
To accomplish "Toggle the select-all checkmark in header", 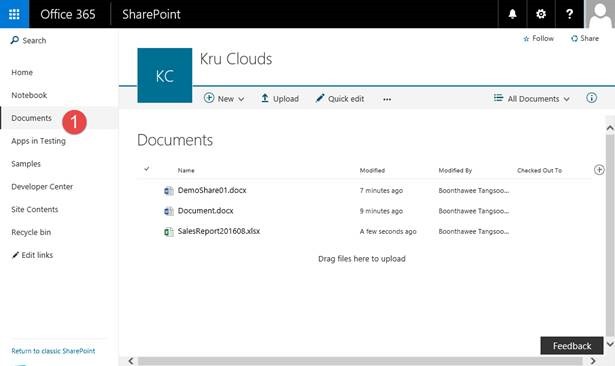I will tap(147, 169).
